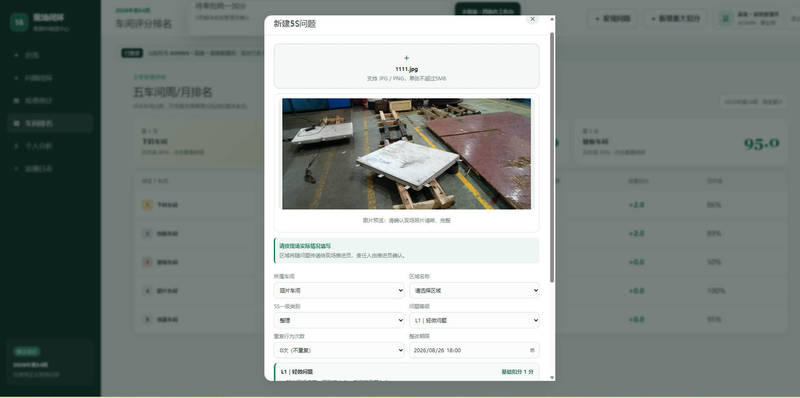Click the gold rank 1 badge in table
This screenshot has width=800, height=398.
(x=147, y=205)
